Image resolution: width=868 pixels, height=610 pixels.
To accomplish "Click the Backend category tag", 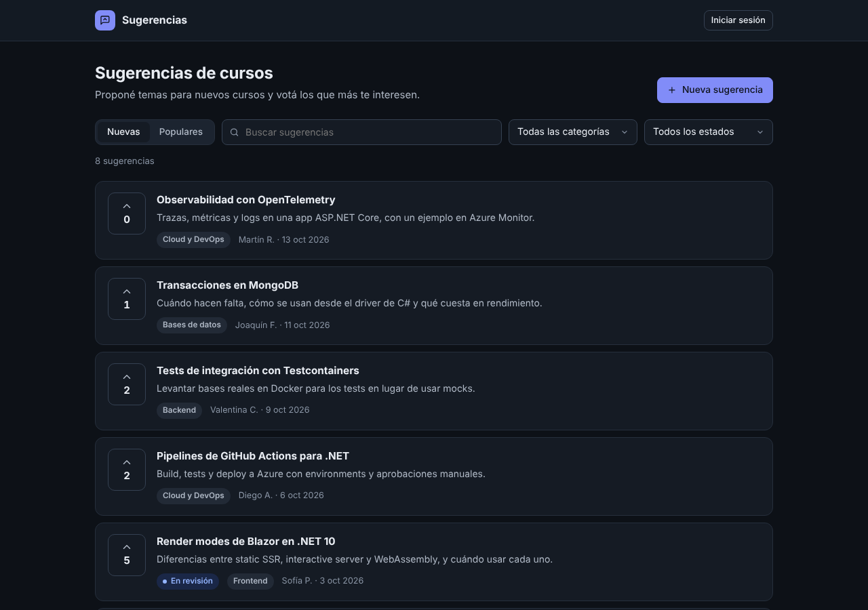I will 179,411.
